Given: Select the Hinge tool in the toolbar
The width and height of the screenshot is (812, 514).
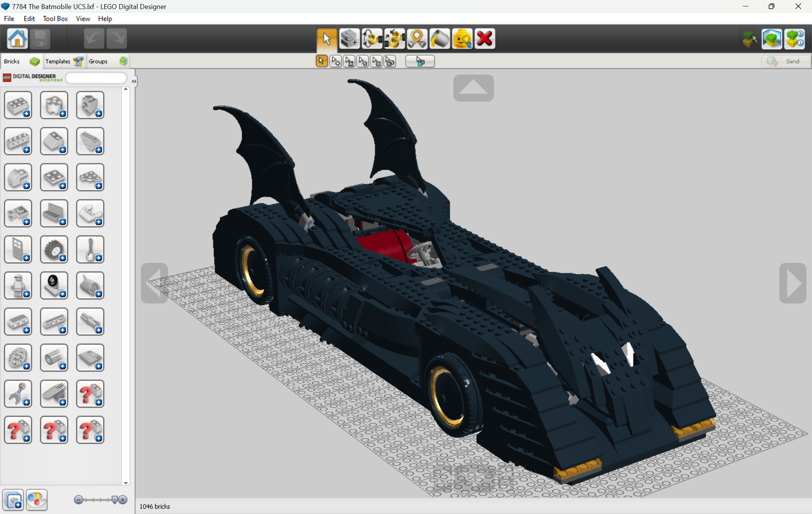Looking at the screenshot, I should (371, 38).
